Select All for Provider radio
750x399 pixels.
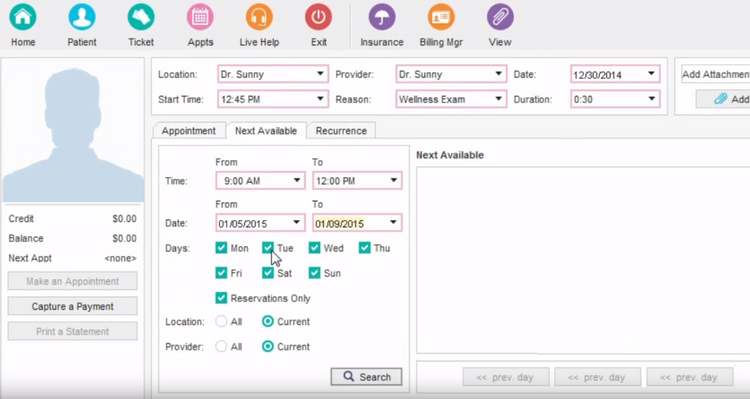221,346
